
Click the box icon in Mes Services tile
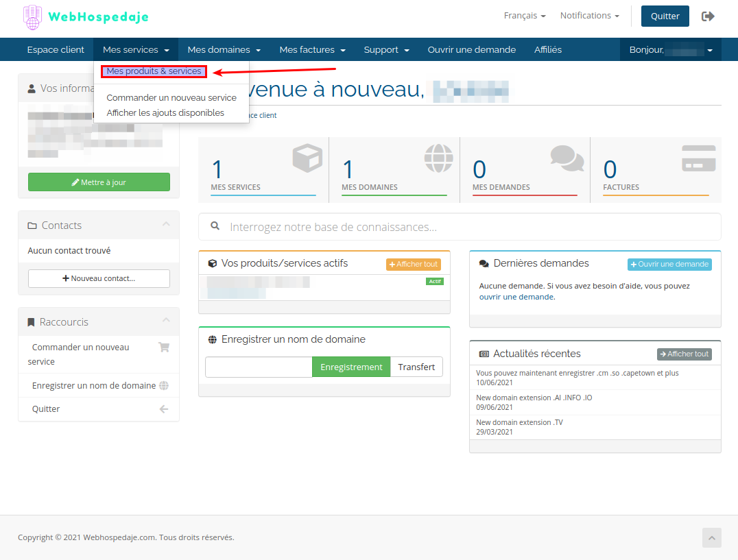pyautogui.click(x=307, y=158)
